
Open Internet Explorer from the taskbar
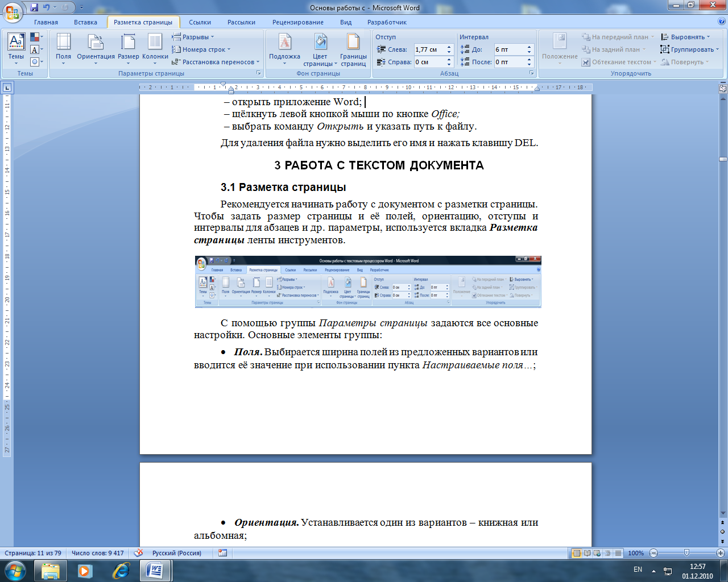coord(121,570)
